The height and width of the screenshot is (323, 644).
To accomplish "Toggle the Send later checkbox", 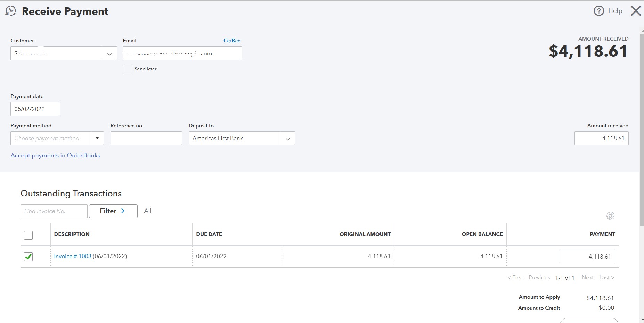I will pyautogui.click(x=127, y=69).
